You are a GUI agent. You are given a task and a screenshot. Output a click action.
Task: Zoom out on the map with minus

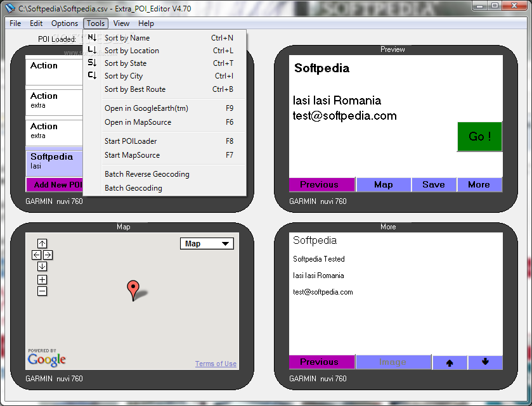42,291
